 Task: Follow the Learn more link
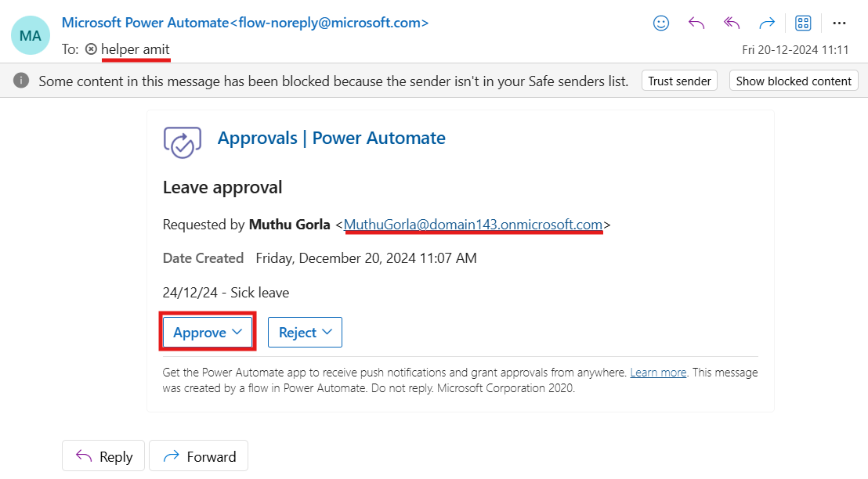point(658,373)
